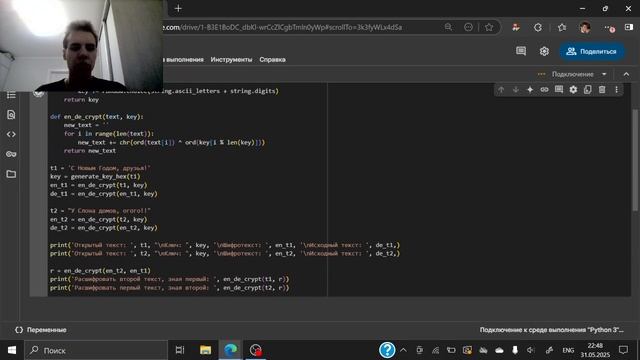Switch the ENG input language
This screenshot has width=640, height=360.
568,350
